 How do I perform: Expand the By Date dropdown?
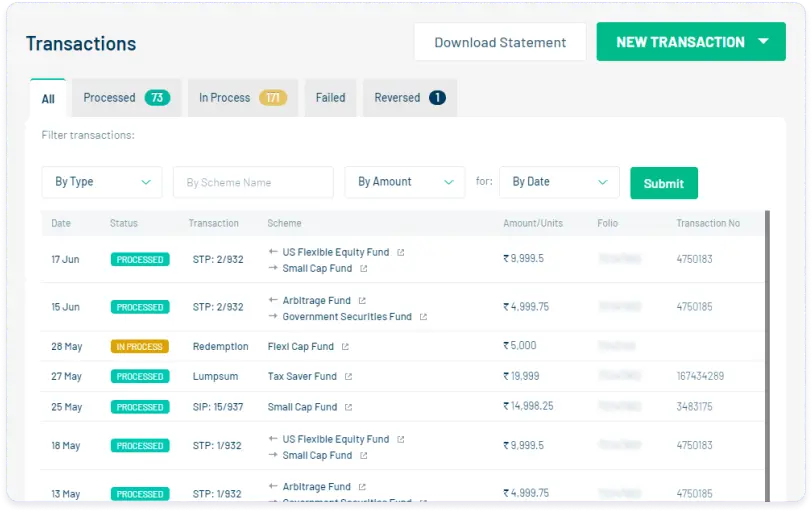point(559,182)
